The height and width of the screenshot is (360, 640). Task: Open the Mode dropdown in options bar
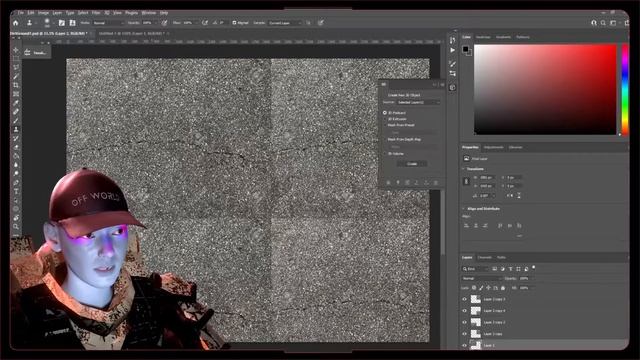click(108, 23)
